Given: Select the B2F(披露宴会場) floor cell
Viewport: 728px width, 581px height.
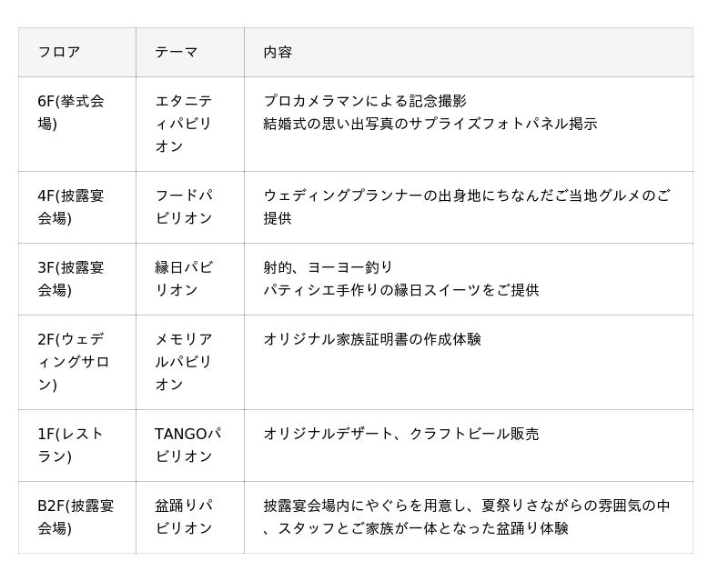Looking at the screenshot, I should click(76, 517).
